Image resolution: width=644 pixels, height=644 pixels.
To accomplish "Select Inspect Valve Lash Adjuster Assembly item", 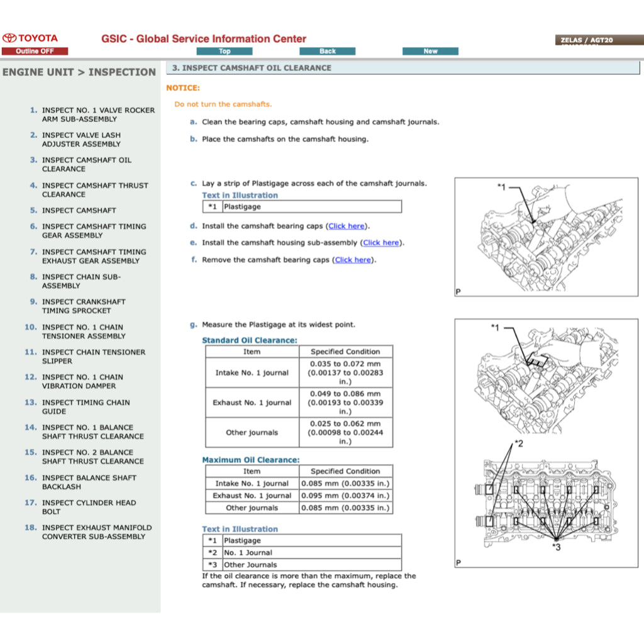I will click(80, 140).
